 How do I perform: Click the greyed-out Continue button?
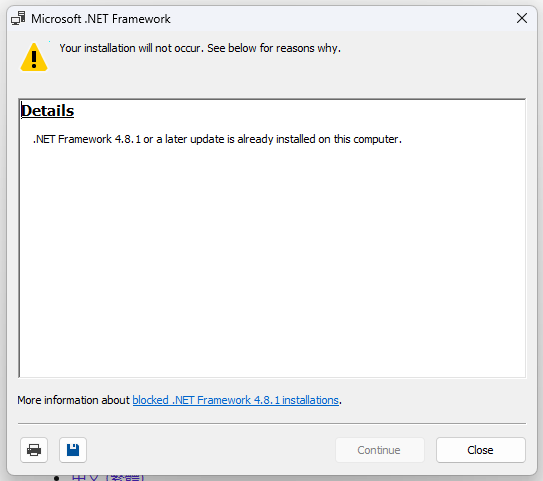pyautogui.click(x=380, y=450)
